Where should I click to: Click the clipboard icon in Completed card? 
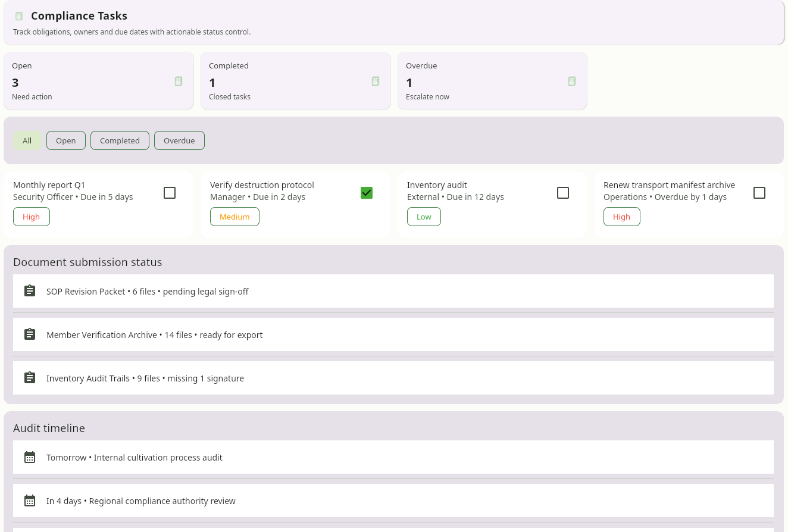pyautogui.click(x=376, y=81)
